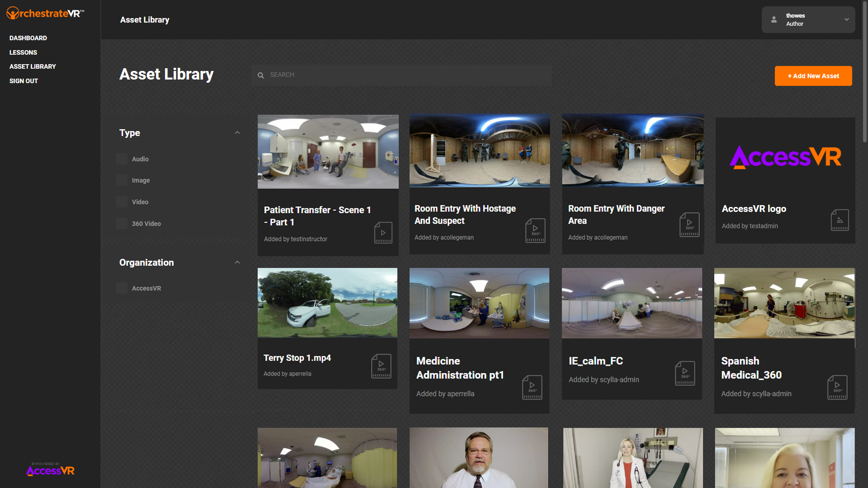Click image file icon on AccessVR logo card
This screenshot has height=488, width=868.
[x=840, y=220]
